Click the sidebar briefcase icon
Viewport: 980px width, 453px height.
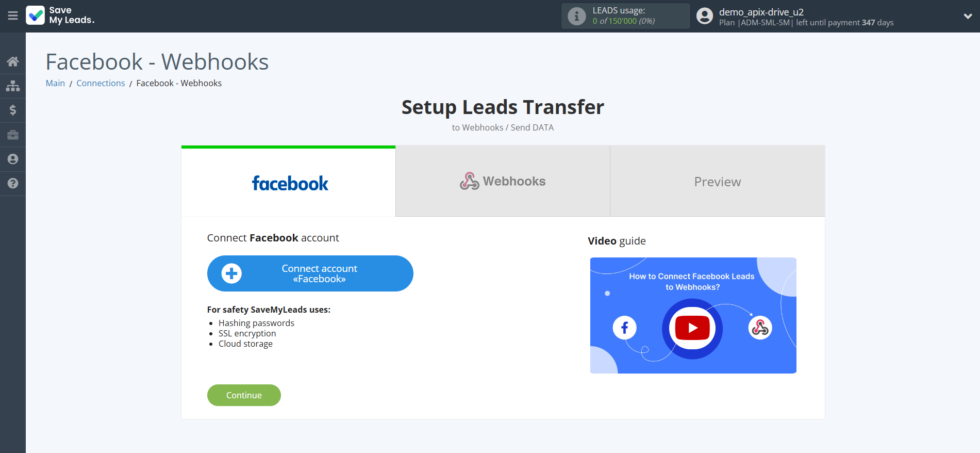click(x=13, y=135)
